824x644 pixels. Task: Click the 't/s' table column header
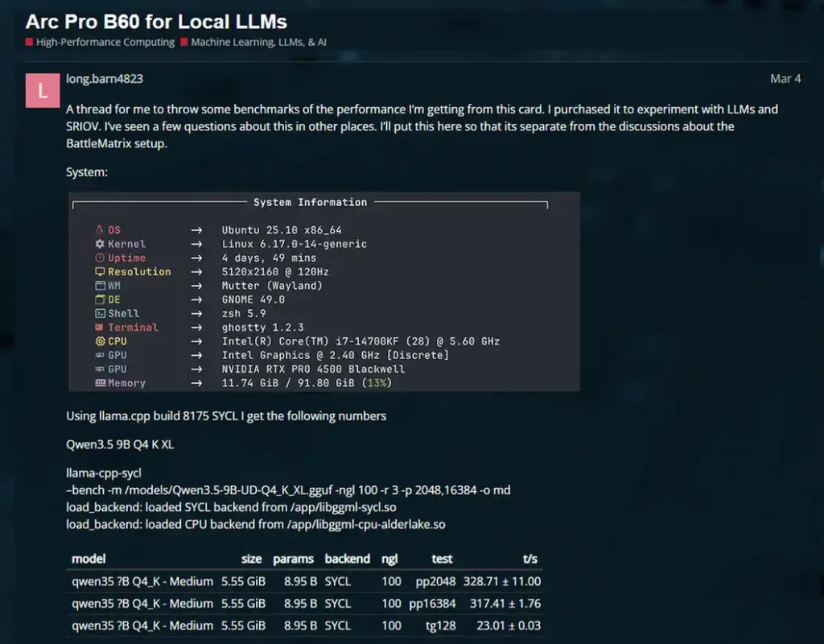(530, 559)
